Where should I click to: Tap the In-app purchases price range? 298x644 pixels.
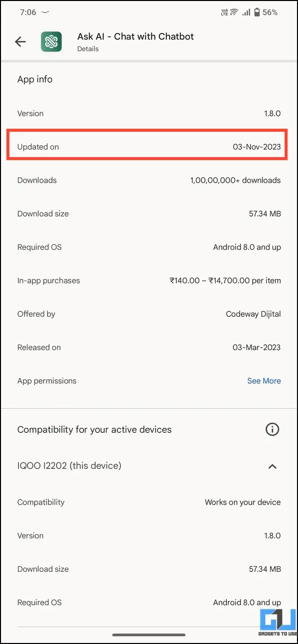[225, 280]
